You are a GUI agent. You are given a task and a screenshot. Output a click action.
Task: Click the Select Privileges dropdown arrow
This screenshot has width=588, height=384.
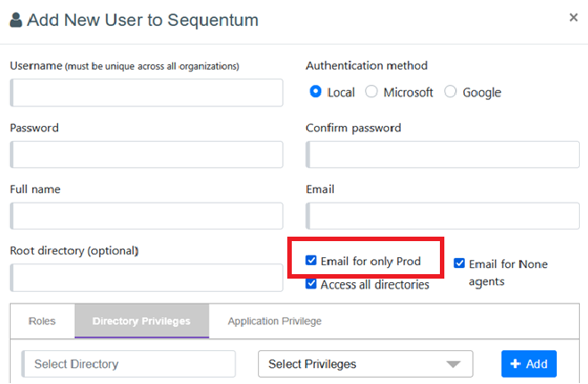pos(454,363)
